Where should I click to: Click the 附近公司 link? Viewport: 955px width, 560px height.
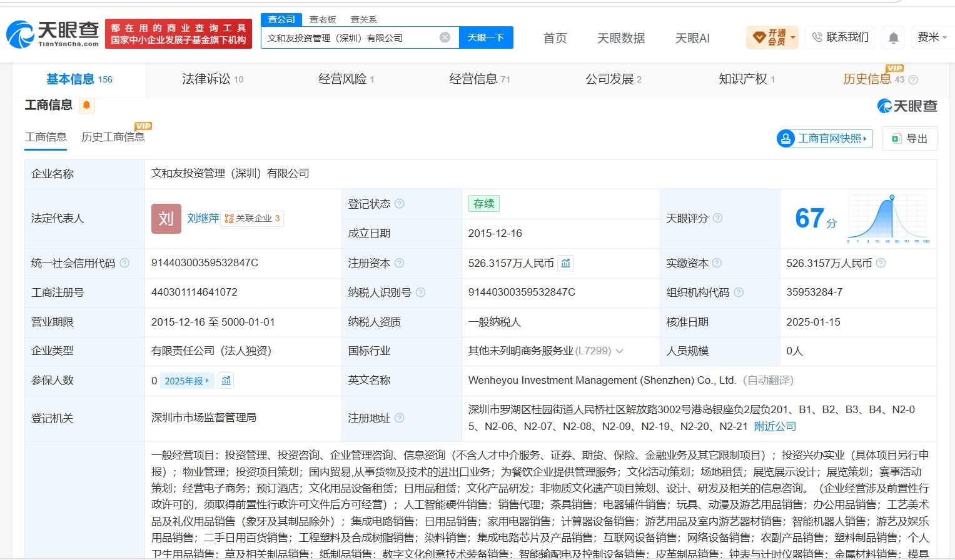775,426
